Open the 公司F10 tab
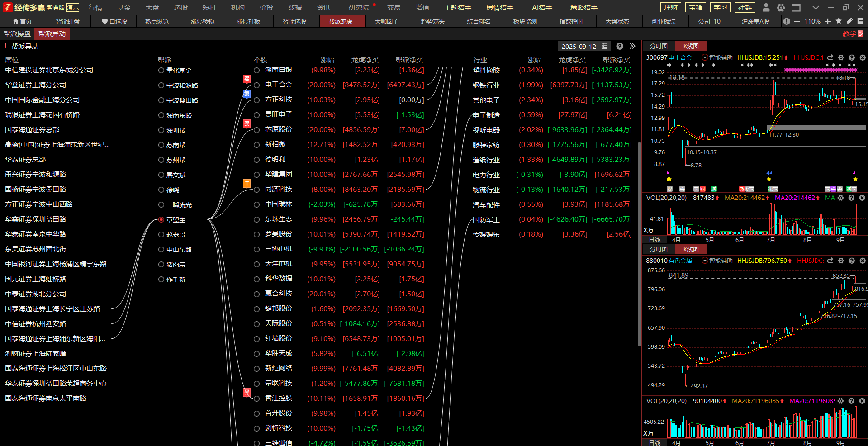The image size is (868, 446). [x=709, y=21]
